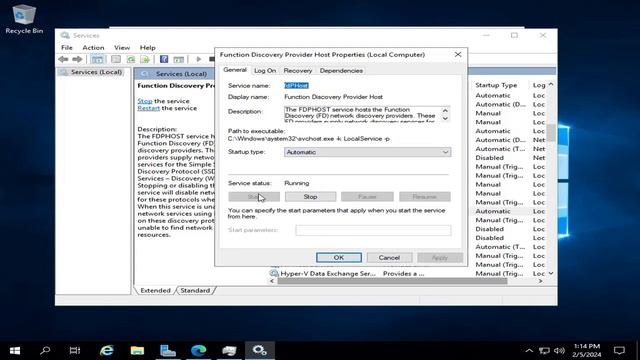640x360 pixels.
Task: Click the Back arrow in Services toolbar
Action: [x=63, y=59]
